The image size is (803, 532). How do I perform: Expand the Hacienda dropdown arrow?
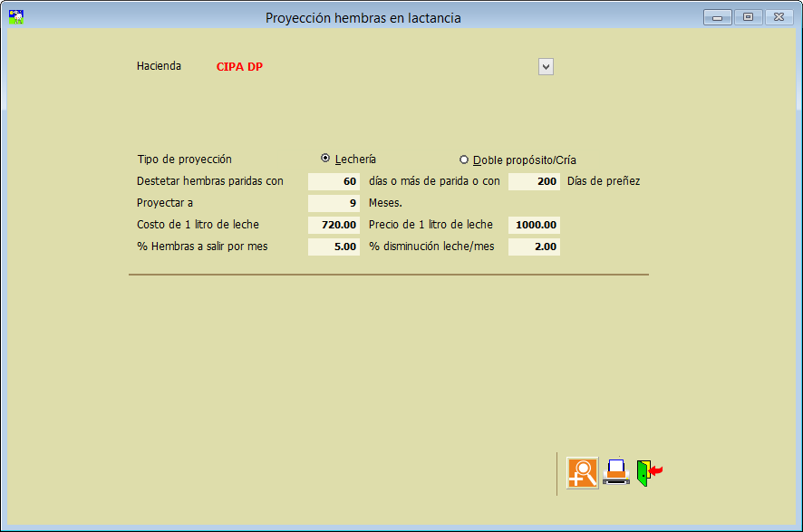click(546, 66)
